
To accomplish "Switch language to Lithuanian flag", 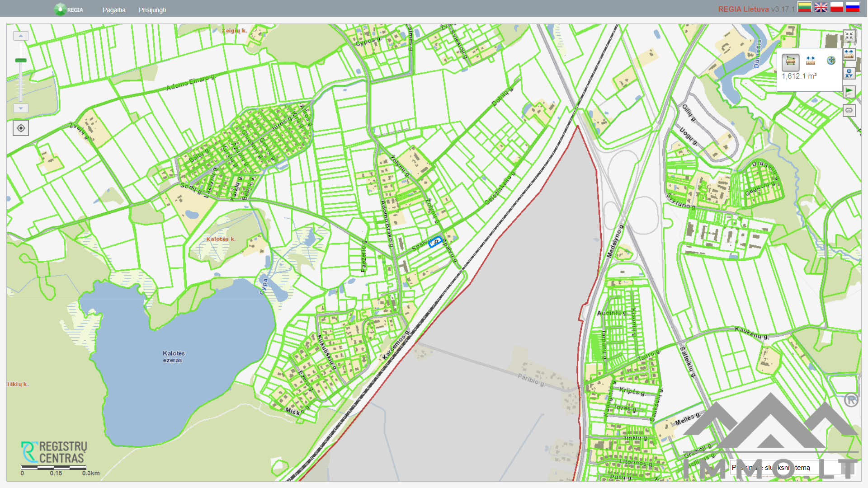I will pos(804,7).
